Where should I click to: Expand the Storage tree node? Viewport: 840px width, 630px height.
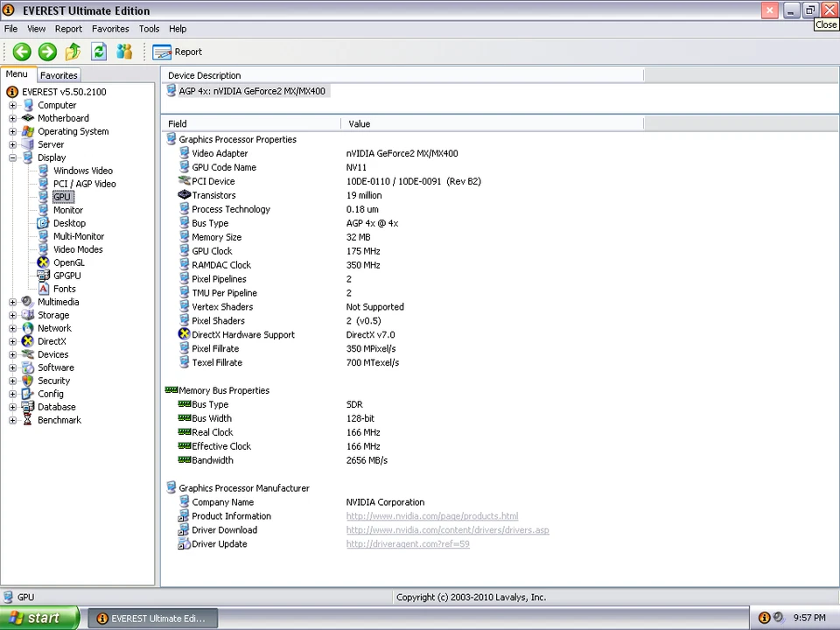point(13,315)
